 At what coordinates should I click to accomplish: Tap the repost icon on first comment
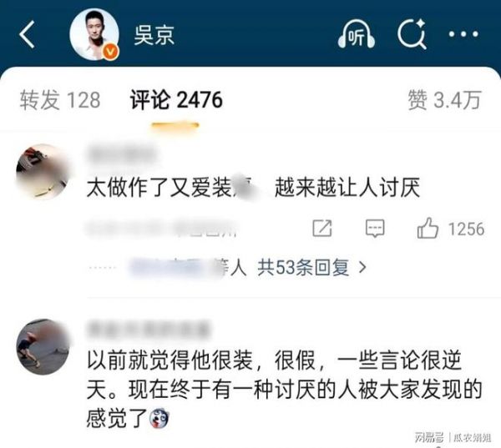[322, 229]
